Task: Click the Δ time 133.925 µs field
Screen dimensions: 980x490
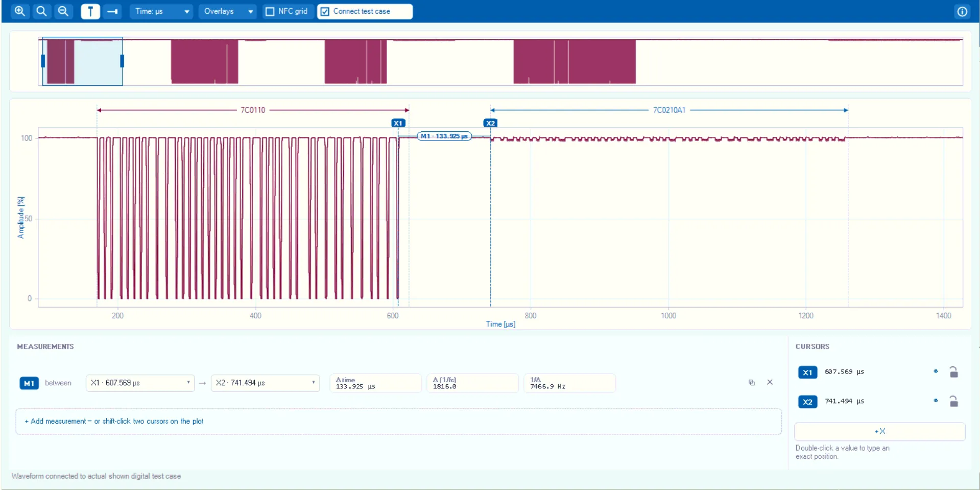Action: 375,383
